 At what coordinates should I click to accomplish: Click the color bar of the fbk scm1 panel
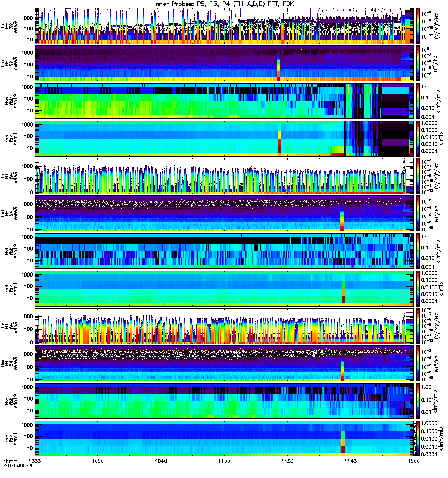coord(419,439)
